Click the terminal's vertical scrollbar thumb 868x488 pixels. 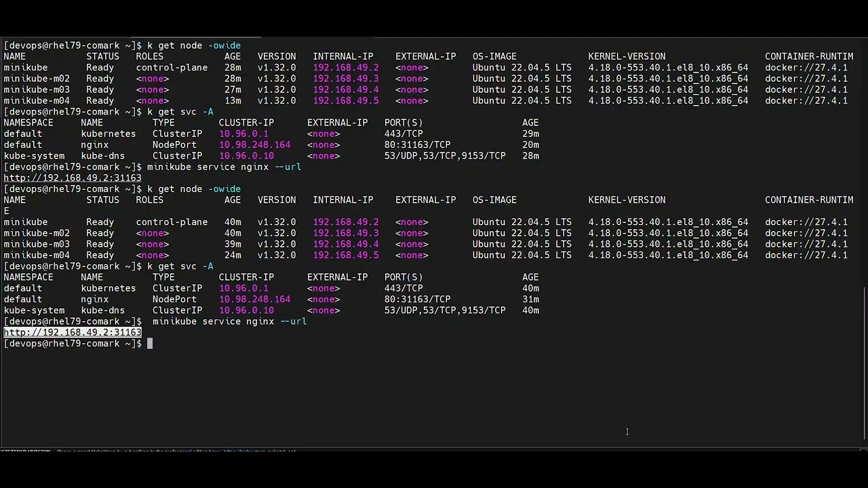865,363
